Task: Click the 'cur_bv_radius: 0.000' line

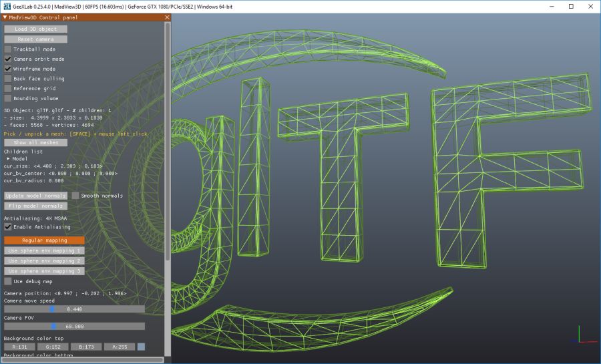Action: coord(34,181)
